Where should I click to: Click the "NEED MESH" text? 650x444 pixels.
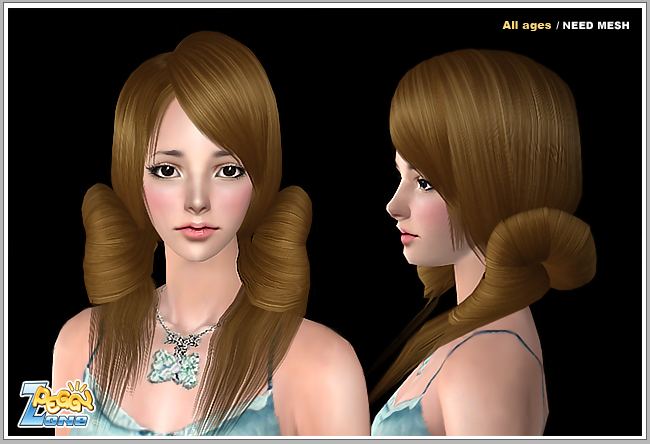click(597, 25)
